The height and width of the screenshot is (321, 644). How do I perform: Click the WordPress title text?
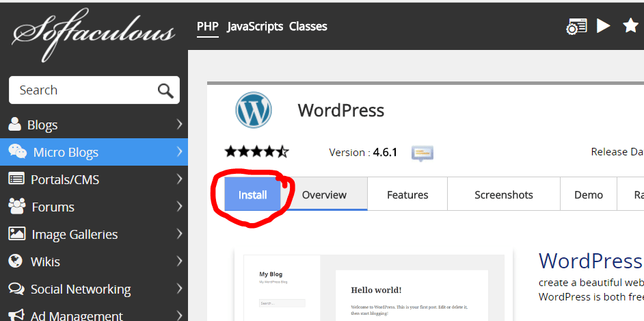click(x=341, y=111)
